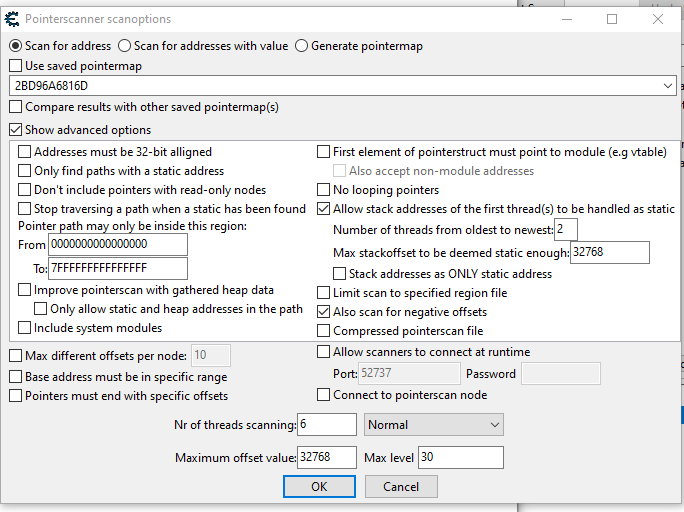
Task: Disable Also scan for negative offsets
Action: coord(324,312)
